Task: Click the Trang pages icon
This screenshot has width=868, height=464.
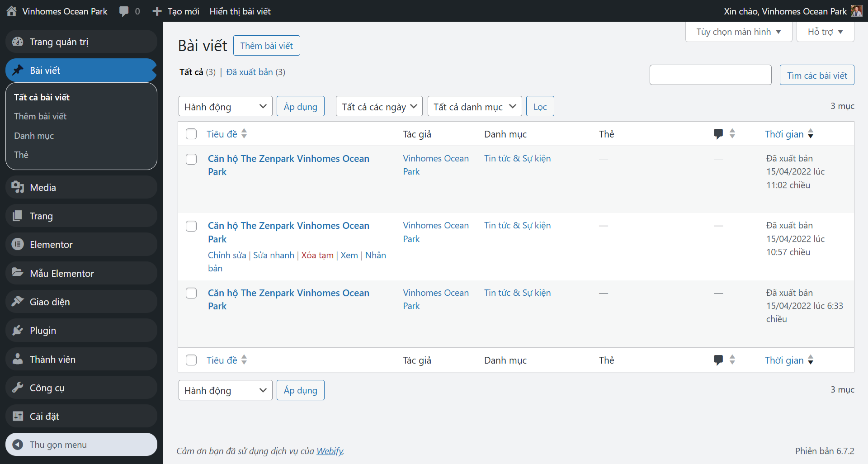Action: pos(18,216)
